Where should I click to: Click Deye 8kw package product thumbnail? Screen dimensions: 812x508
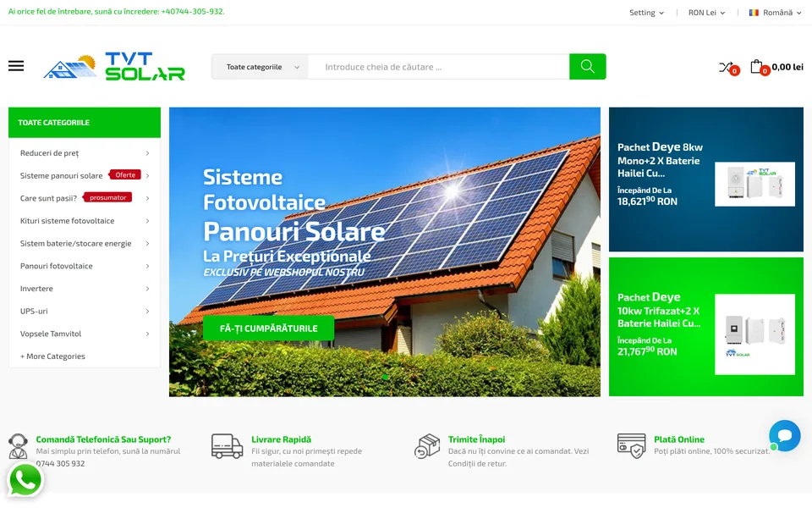pos(754,184)
